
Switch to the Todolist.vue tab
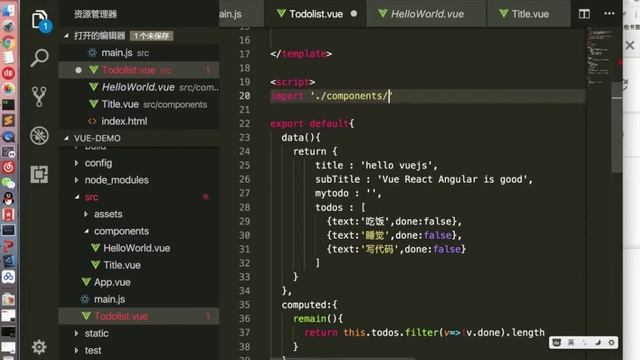click(315, 14)
